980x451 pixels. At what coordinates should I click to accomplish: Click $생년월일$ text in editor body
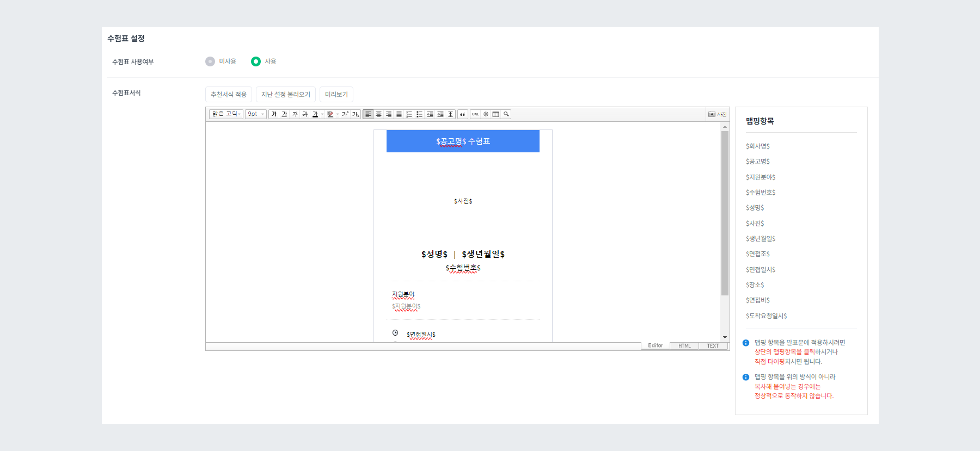point(483,254)
